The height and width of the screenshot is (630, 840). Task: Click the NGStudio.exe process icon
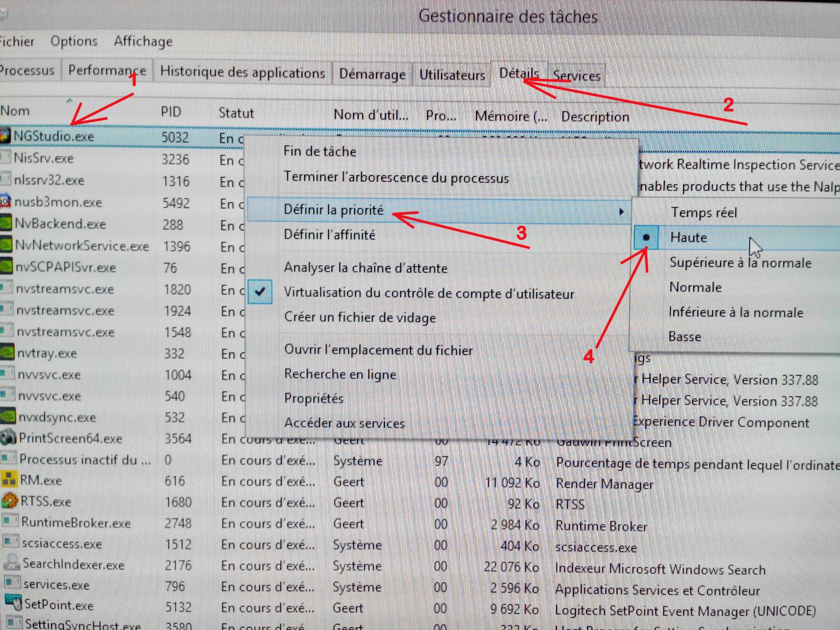pos(5,135)
